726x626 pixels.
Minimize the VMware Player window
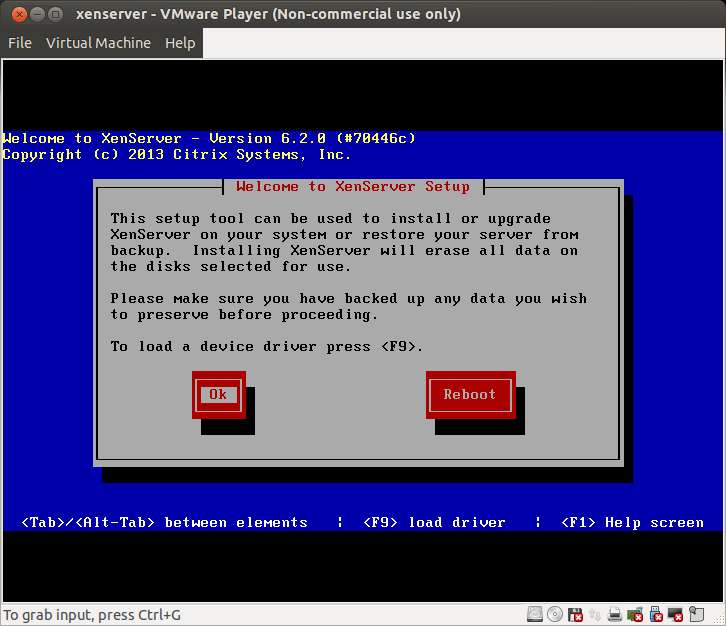tap(38, 14)
